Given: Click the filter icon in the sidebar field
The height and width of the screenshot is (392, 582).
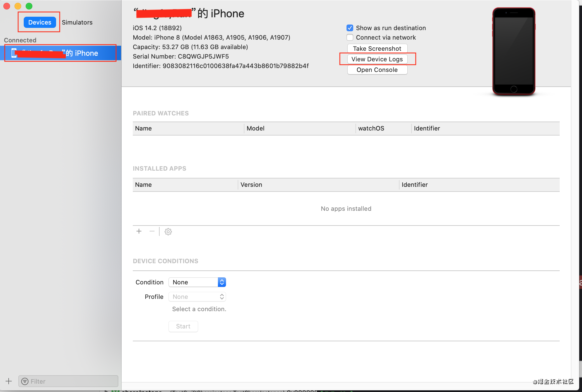Looking at the screenshot, I should tap(25, 381).
